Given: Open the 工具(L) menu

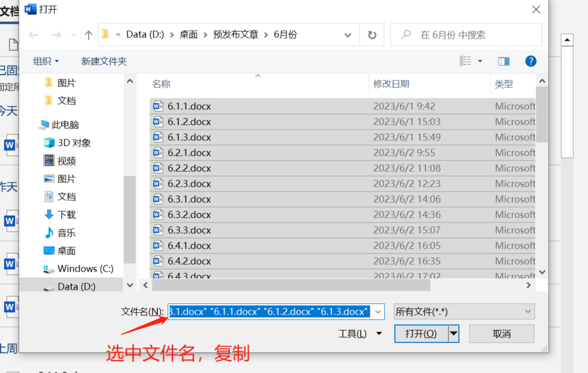Looking at the screenshot, I should pyautogui.click(x=360, y=334).
